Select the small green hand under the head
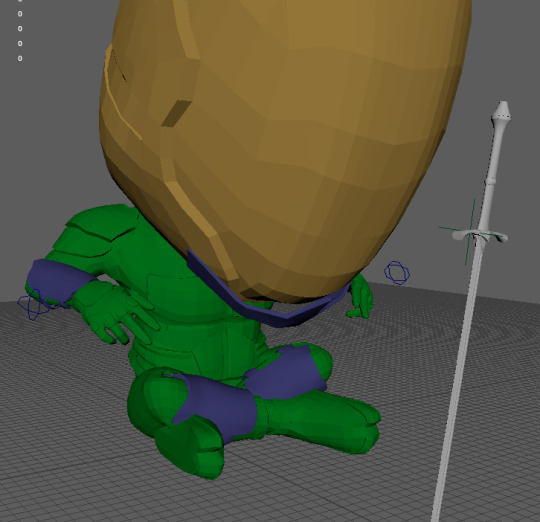 [361, 297]
